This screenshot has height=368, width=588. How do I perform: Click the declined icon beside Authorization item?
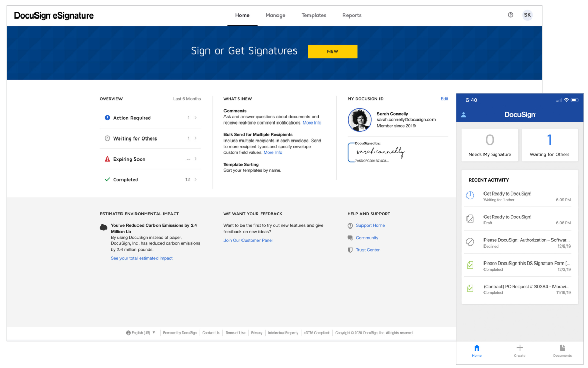click(470, 242)
